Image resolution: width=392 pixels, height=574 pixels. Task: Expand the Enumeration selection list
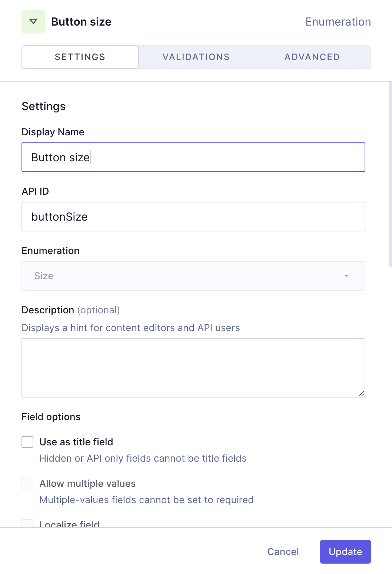tap(193, 276)
